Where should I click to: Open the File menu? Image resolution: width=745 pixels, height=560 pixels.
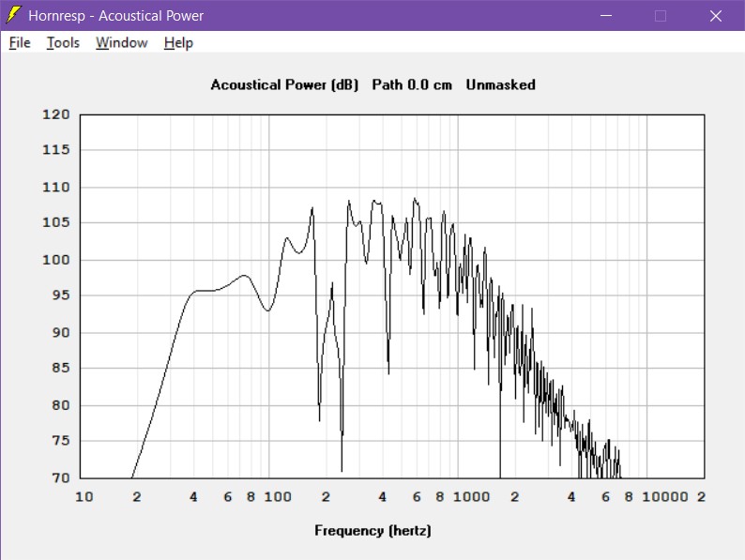20,43
